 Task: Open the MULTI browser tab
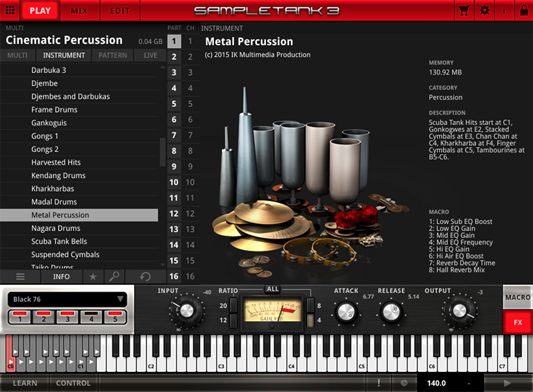point(18,55)
